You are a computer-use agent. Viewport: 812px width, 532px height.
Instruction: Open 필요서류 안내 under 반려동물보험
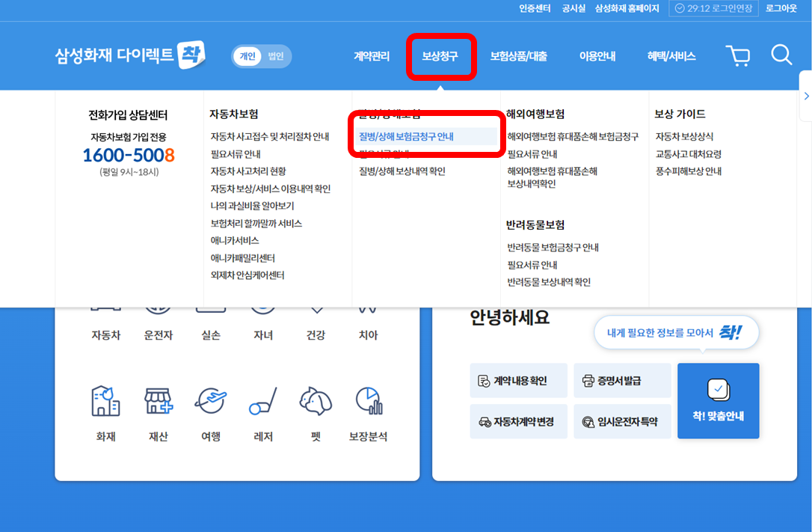(532, 265)
